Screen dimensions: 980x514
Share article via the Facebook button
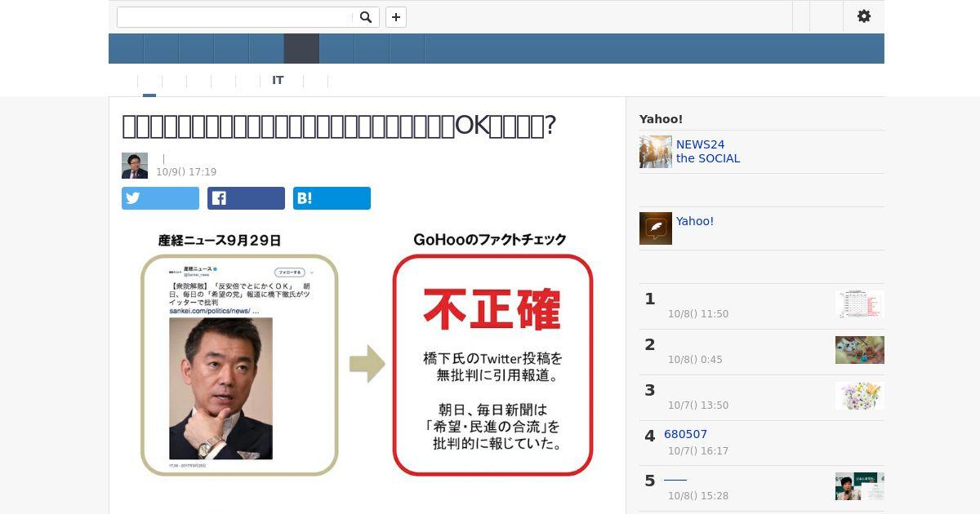tap(246, 198)
